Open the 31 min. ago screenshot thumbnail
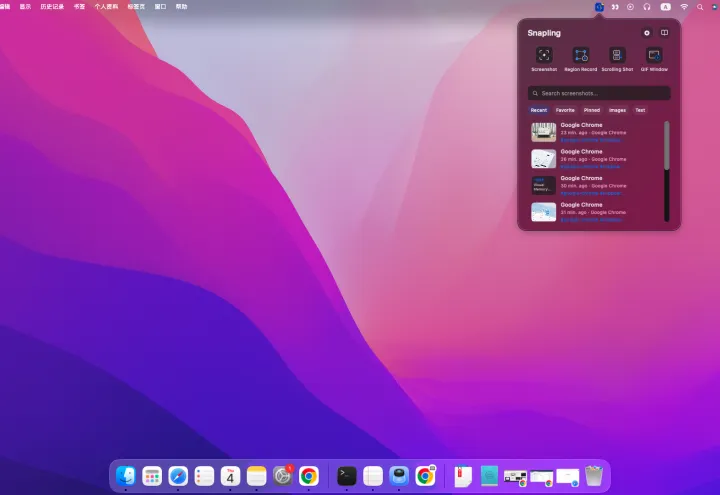This screenshot has width=720, height=495. click(544, 212)
